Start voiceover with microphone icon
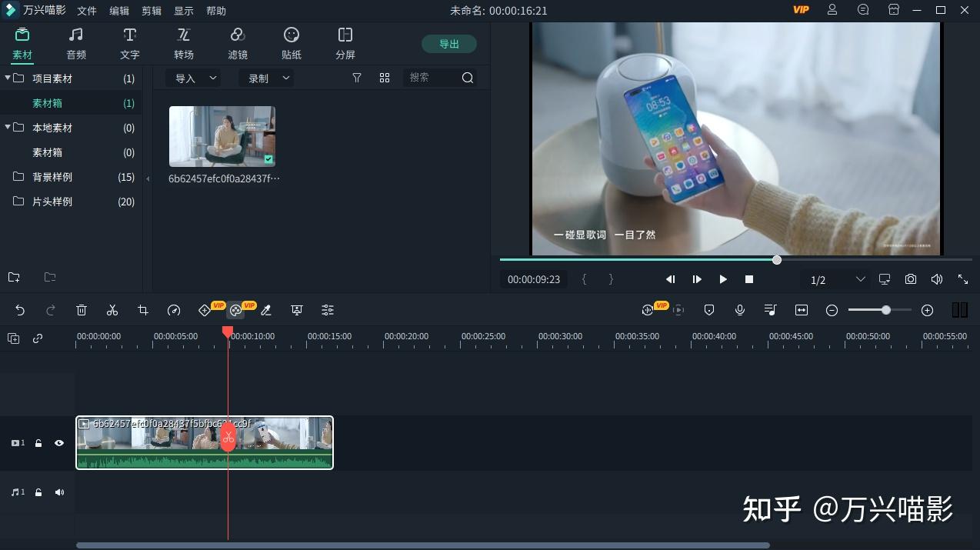 (x=740, y=310)
